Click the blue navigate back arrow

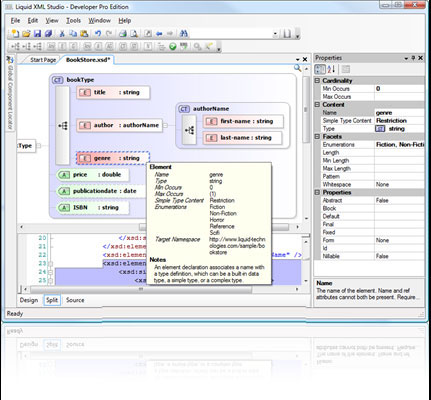point(159,33)
